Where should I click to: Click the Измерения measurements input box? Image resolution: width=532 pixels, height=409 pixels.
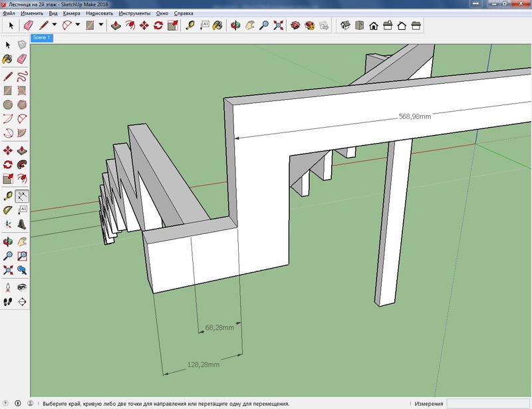pyautogui.click(x=489, y=403)
